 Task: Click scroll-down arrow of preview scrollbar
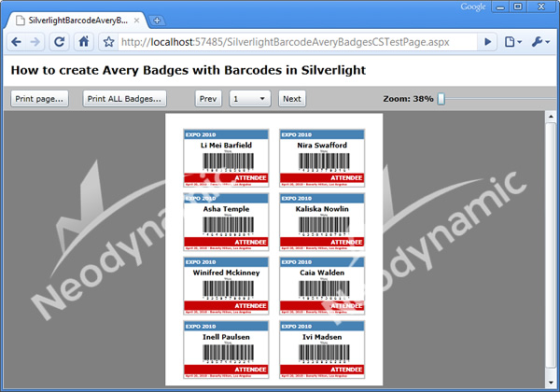(551, 383)
